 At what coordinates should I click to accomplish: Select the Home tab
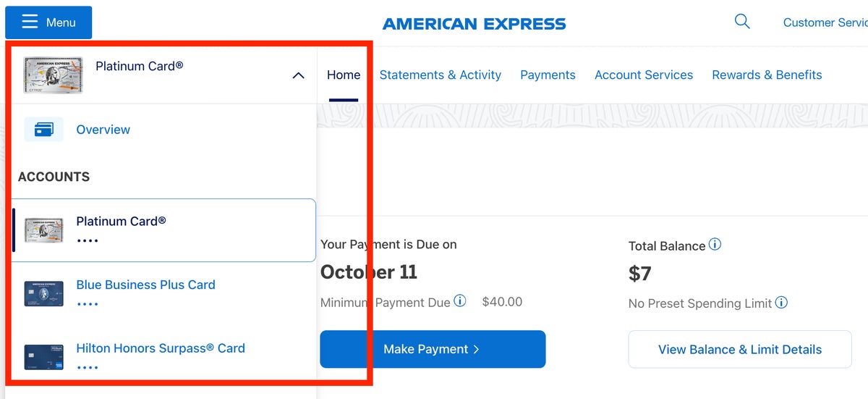click(x=344, y=75)
